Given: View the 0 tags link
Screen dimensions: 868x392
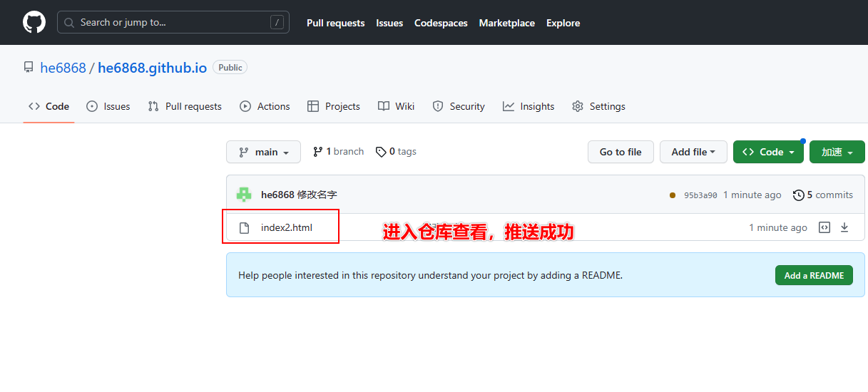Looking at the screenshot, I should pos(396,152).
